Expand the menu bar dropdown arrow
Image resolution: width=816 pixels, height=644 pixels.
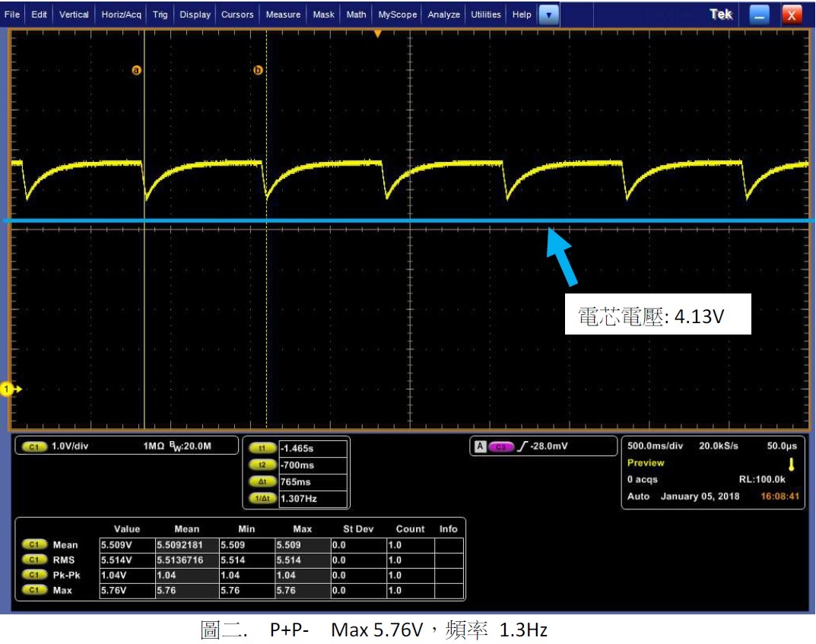[x=548, y=14]
